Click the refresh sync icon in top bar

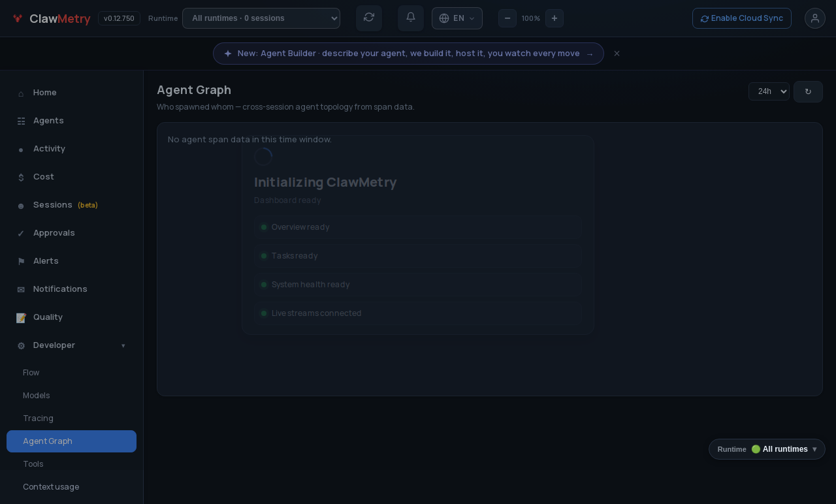(369, 18)
